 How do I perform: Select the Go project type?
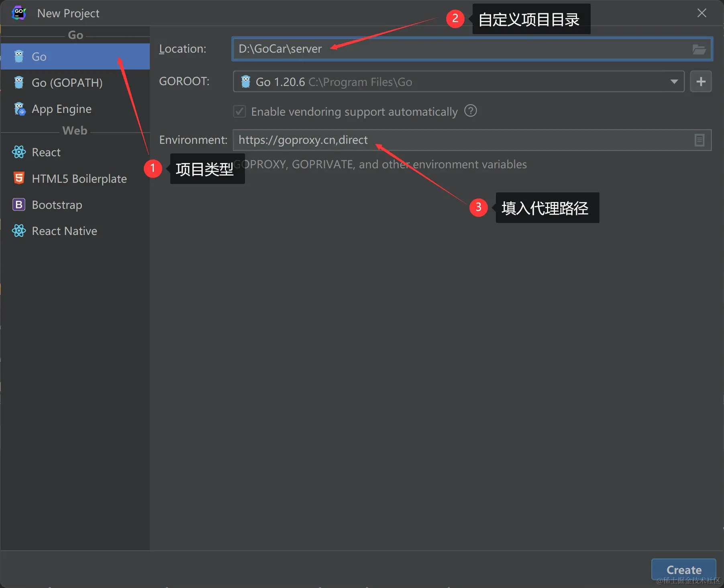[x=75, y=57]
